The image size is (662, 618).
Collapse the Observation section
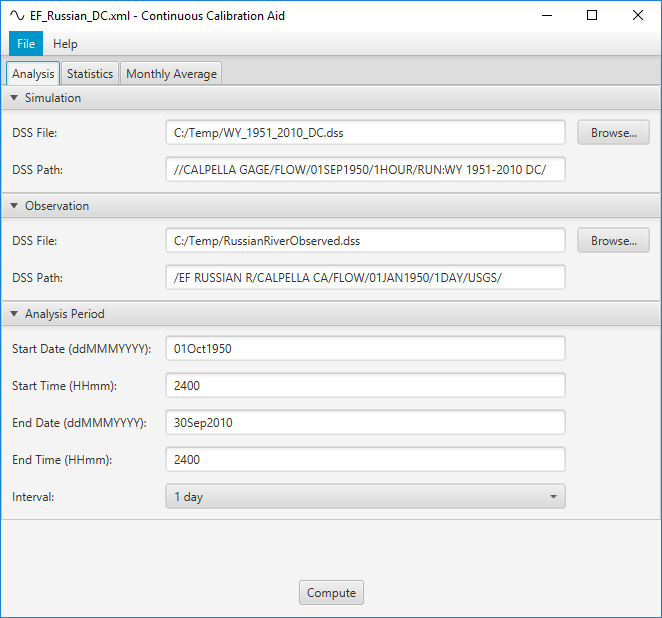pyautogui.click(x=14, y=206)
